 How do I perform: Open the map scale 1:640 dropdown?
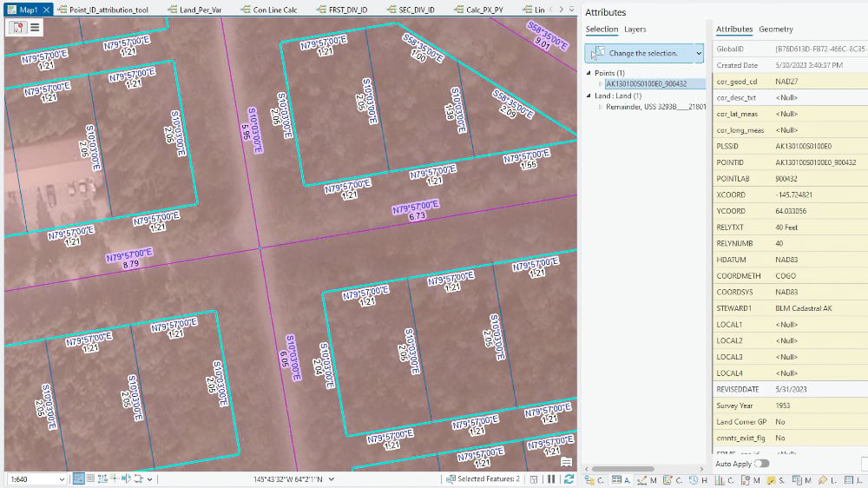point(62,479)
